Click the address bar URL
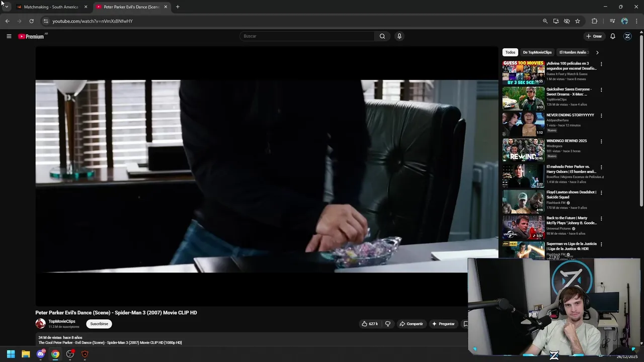The width and height of the screenshot is (644, 362). pyautogui.click(x=93, y=21)
